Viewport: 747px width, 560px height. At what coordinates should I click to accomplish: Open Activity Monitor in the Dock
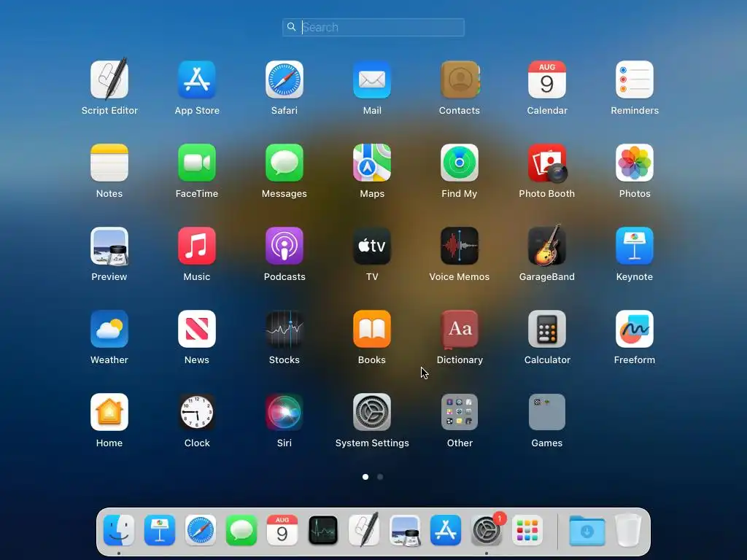[323, 530]
